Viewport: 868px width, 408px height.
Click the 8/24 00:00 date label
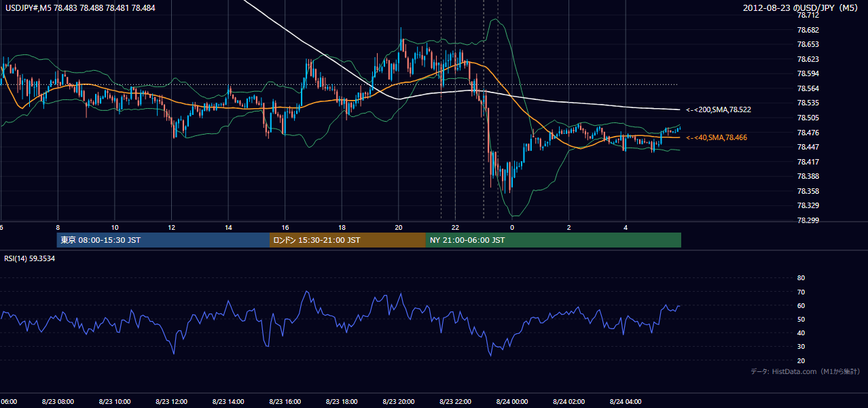pyautogui.click(x=512, y=401)
